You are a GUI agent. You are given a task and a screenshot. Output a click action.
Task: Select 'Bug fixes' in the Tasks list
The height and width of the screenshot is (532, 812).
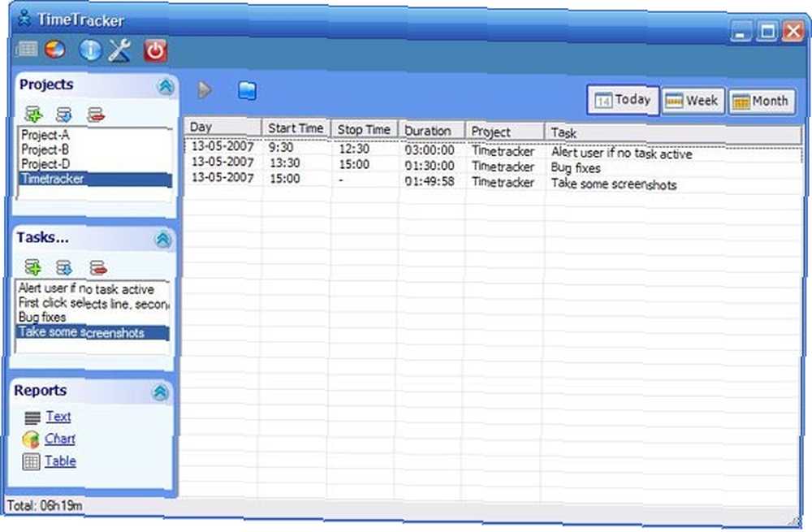[93, 317]
